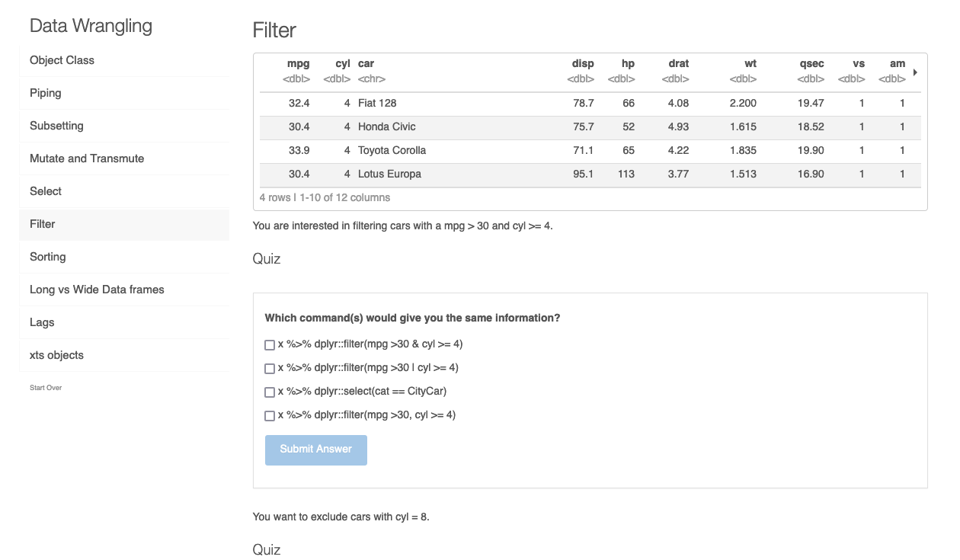Click the Data Wrangling title

[90, 25]
